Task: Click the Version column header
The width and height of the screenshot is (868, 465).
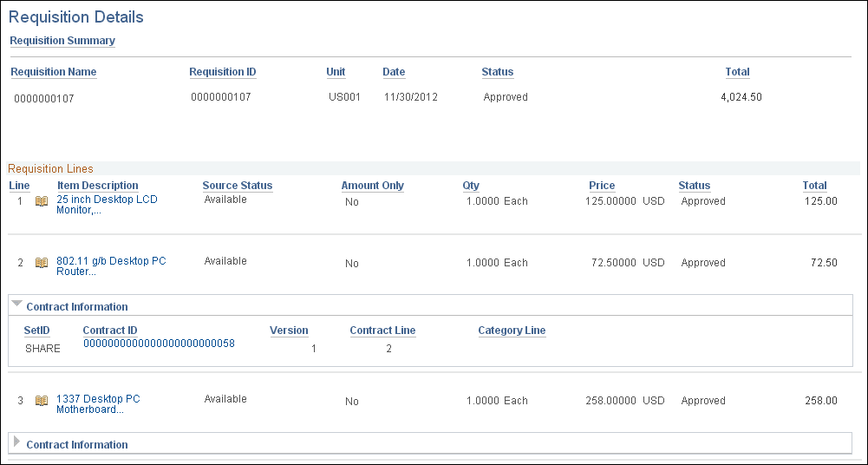Action: point(289,331)
